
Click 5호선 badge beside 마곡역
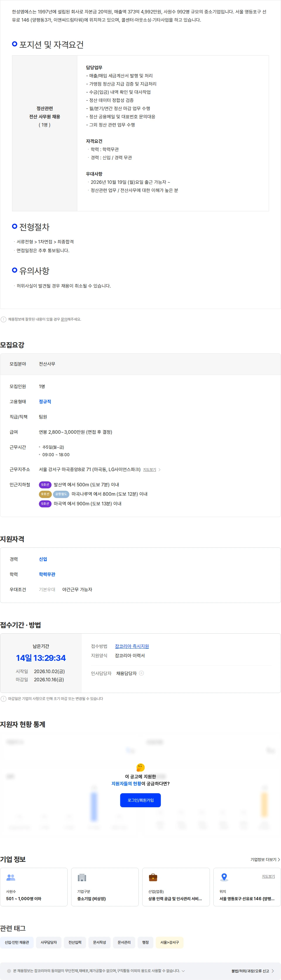pyautogui.click(x=45, y=503)
